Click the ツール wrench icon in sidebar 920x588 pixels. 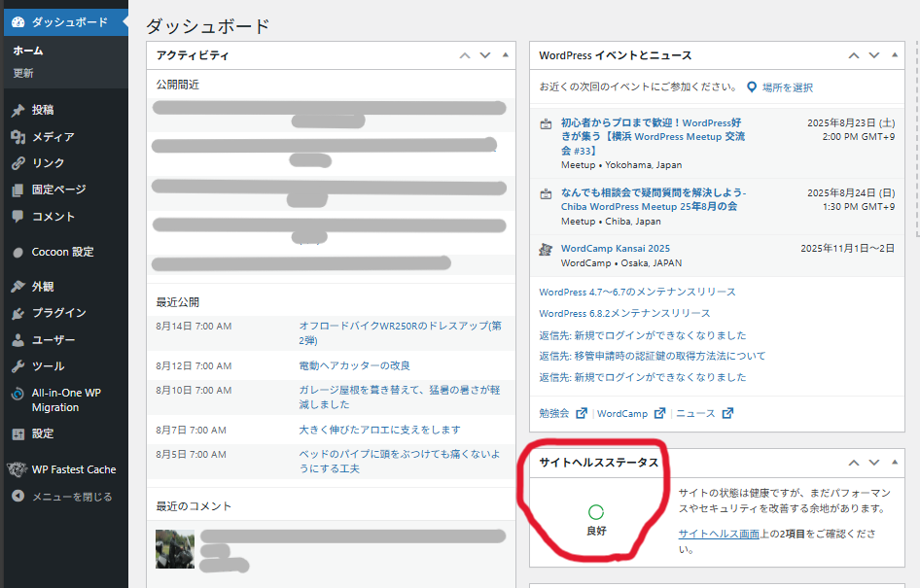pos(18,366)
